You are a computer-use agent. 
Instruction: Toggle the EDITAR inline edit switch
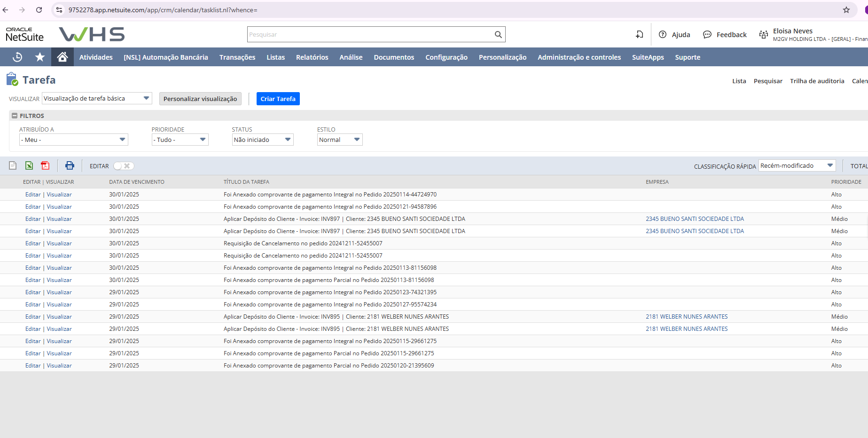(x=124, y=166)
